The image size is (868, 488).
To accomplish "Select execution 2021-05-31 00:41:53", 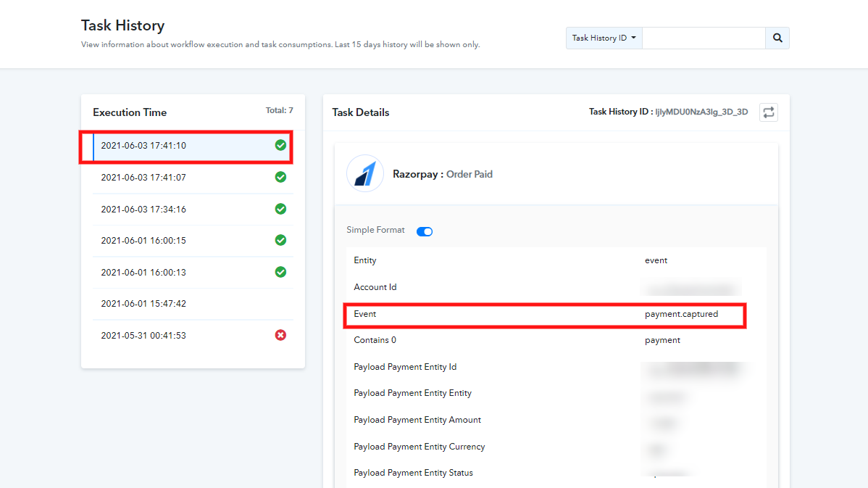I will [x=193, y=336].
